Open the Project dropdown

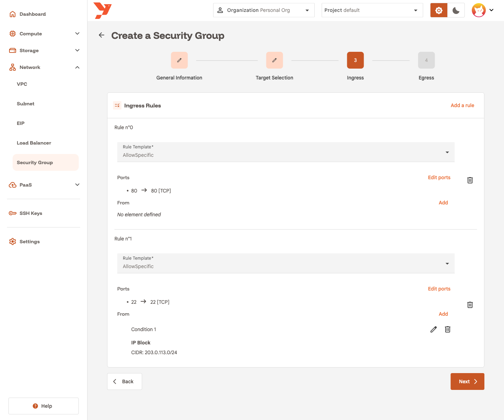tap(372, 10)
